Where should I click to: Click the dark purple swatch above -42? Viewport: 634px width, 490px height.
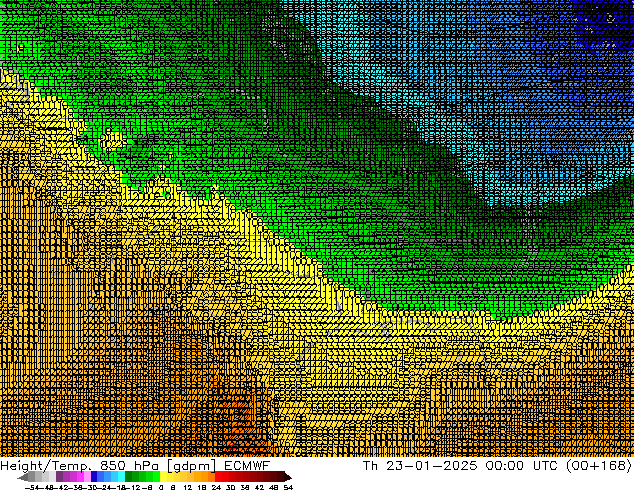(x=59, y=477)
